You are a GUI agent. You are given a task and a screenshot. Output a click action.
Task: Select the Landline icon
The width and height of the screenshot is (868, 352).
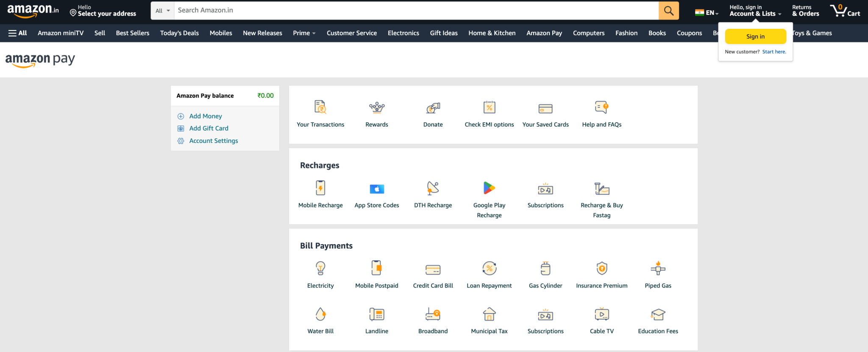(377, 314)
